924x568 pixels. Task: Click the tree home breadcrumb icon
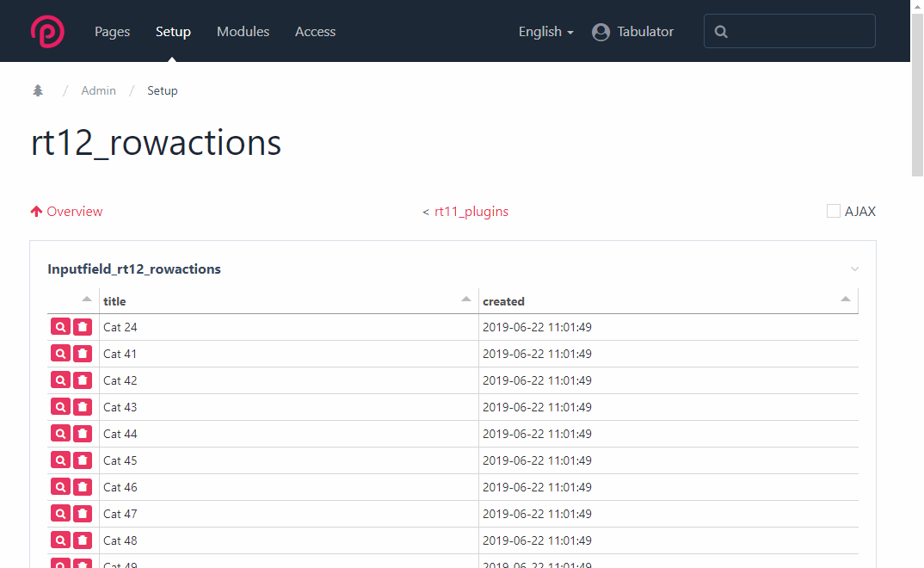pyautogui.click(x=38, y=90)
